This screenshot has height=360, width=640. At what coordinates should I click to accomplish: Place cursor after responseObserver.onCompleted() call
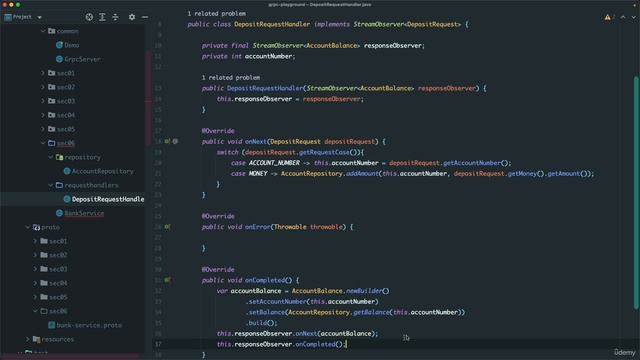pos(346,344)
